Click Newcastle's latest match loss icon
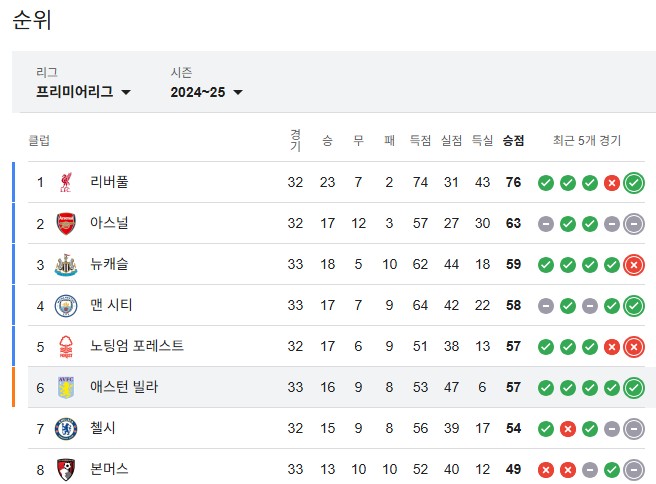This screenshot has height=484, width=656. tap(634, 265)
